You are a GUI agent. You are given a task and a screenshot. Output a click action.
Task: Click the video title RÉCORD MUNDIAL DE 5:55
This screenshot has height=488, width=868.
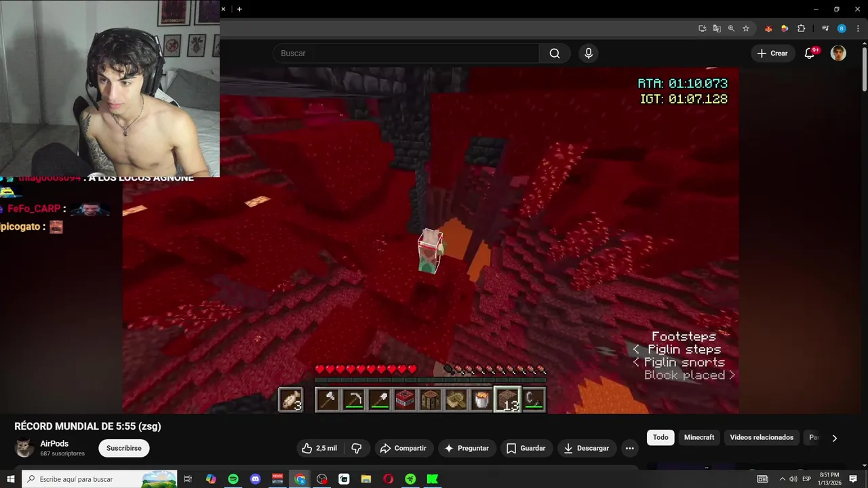tap(87, 426)
